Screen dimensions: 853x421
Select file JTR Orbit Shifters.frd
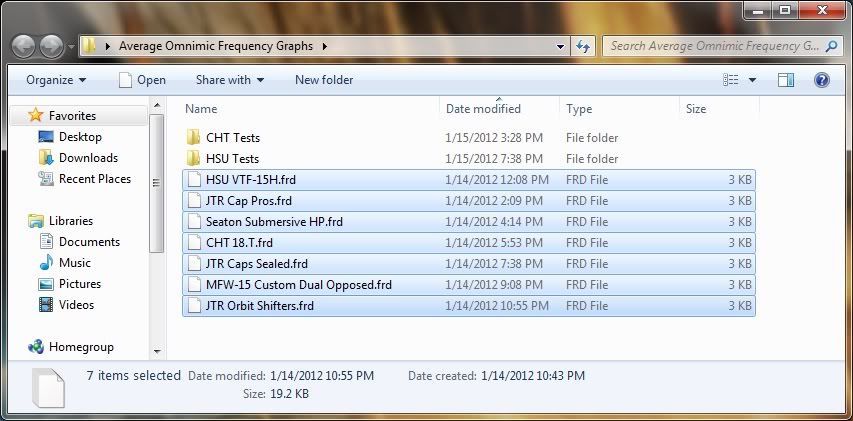click(x=468, y=306)
